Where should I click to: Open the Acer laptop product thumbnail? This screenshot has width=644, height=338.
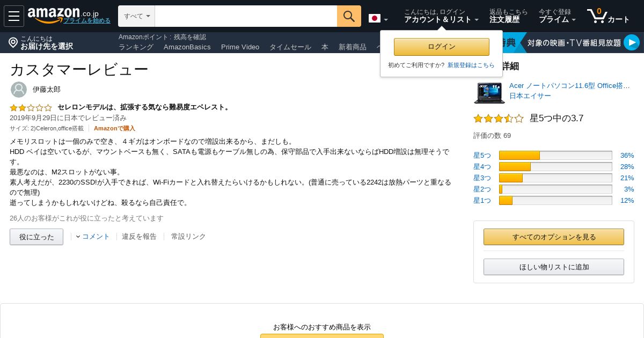point(489,92)
